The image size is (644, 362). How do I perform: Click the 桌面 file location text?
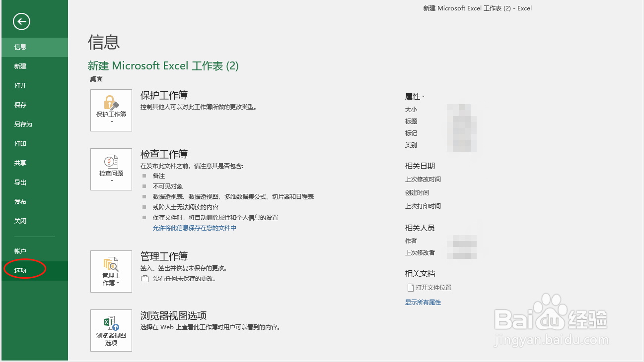(96, 79)
